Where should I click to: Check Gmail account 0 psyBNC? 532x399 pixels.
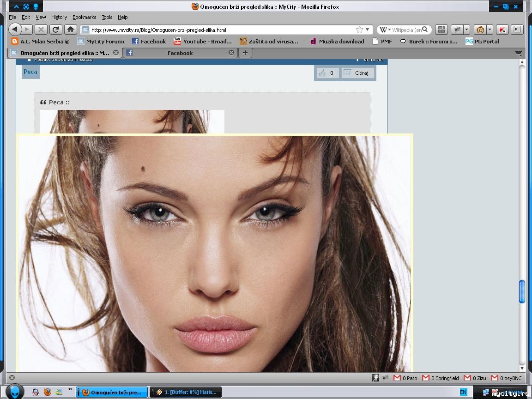[x=506, y=378]
